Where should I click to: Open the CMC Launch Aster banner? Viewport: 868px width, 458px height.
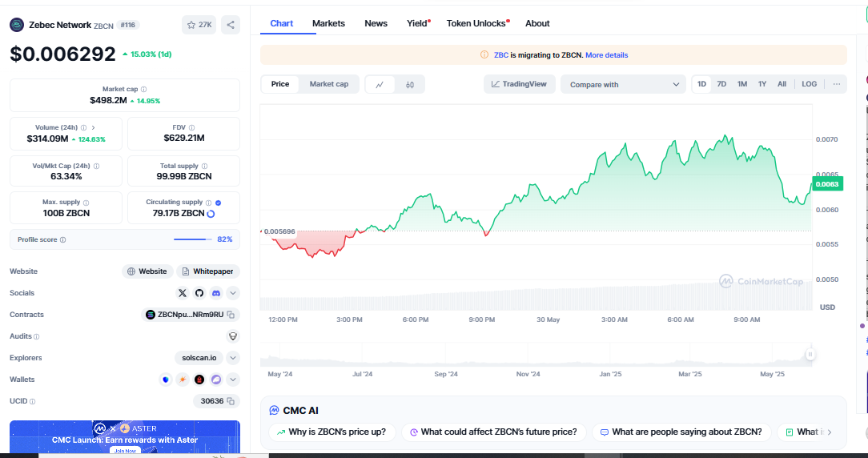(125, 437)
